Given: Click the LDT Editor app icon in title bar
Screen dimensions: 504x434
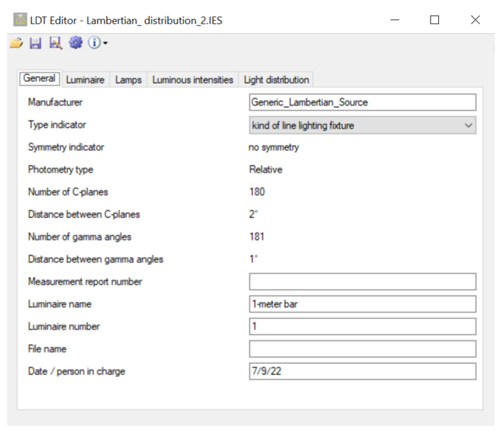Looking at the screenshot, I should (20, 20).
